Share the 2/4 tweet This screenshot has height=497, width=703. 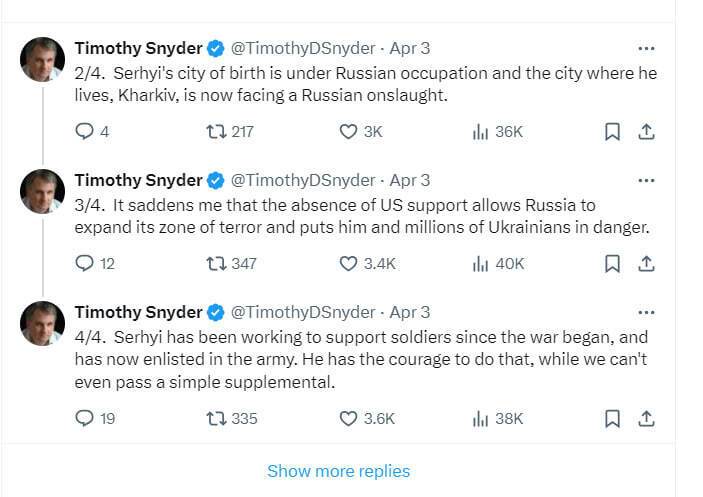point(646,131)
